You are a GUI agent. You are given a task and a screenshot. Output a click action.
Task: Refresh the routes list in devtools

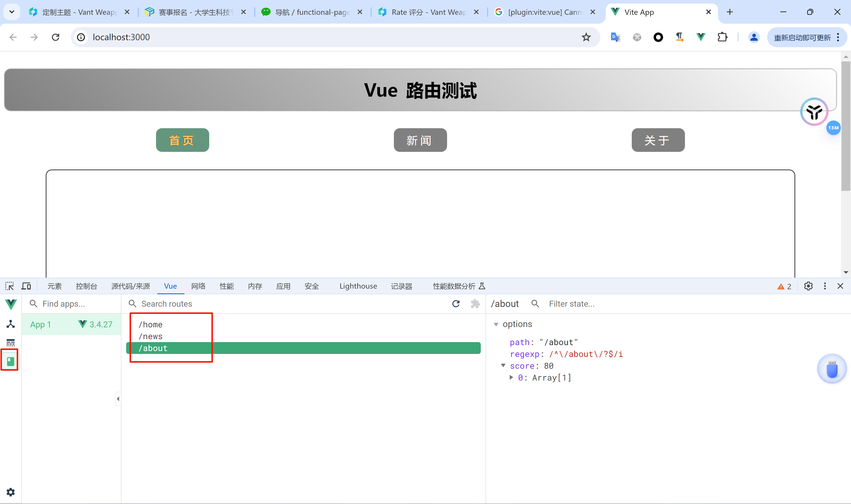pos(456,304)
